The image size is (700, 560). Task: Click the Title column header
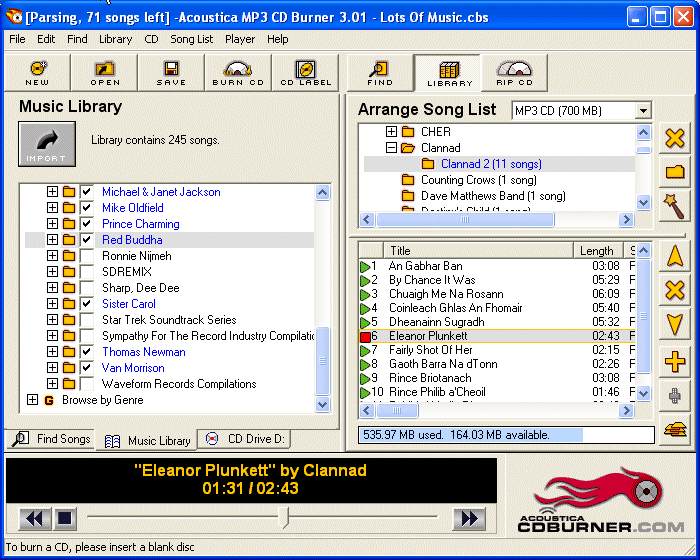click(478, 251)
